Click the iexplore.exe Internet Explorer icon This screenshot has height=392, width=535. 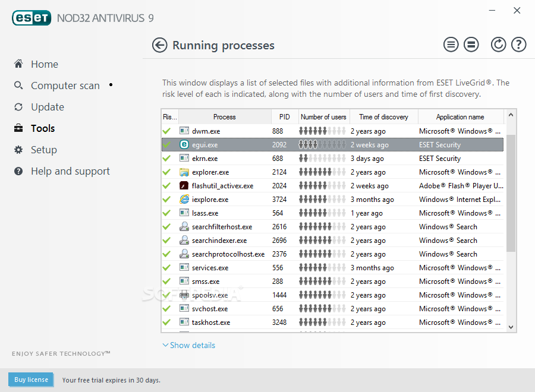(184, 199)
